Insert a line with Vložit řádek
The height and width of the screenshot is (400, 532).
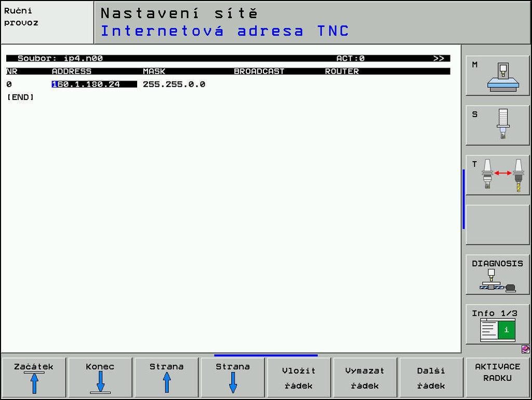[x=299, y=377]
